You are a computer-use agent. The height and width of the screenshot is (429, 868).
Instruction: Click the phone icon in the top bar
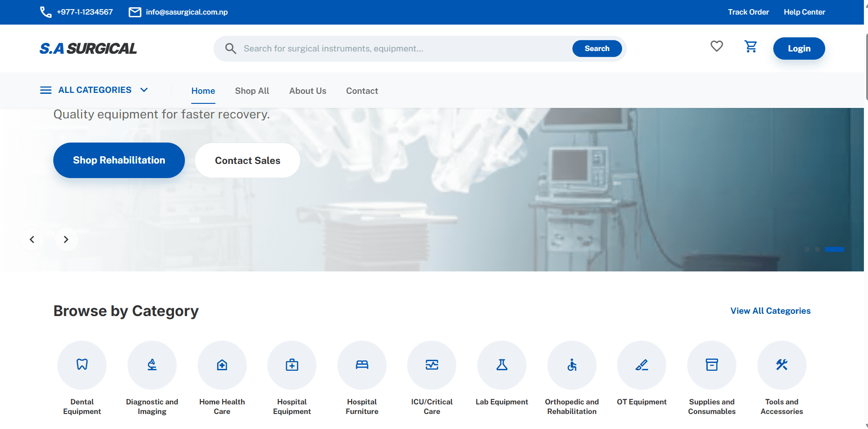pos(45,12)
